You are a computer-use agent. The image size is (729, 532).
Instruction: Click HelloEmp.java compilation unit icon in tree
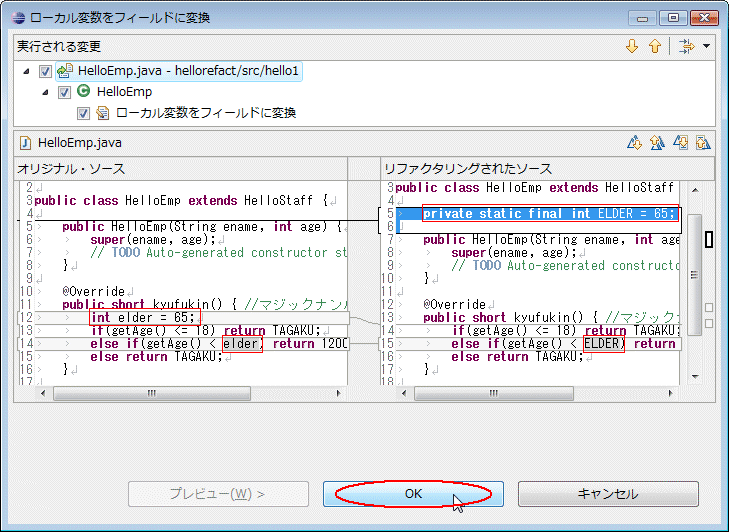tap(65, 71)
